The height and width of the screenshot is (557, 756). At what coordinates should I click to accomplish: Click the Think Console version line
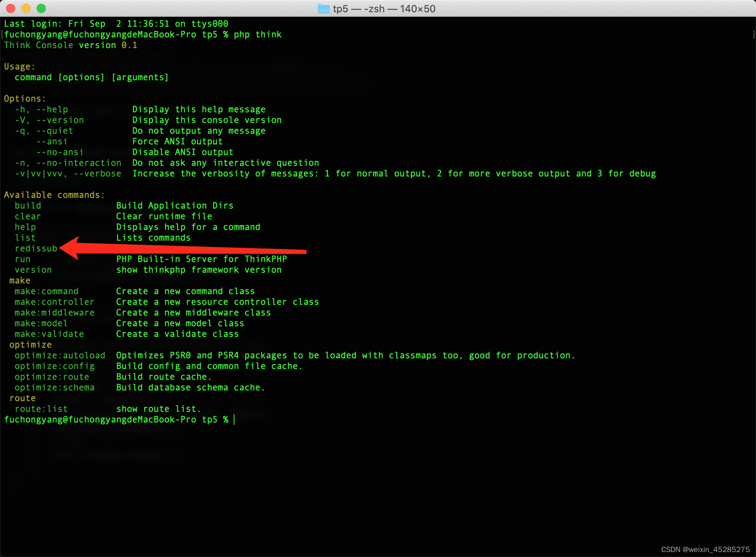(x=71, y=45)
